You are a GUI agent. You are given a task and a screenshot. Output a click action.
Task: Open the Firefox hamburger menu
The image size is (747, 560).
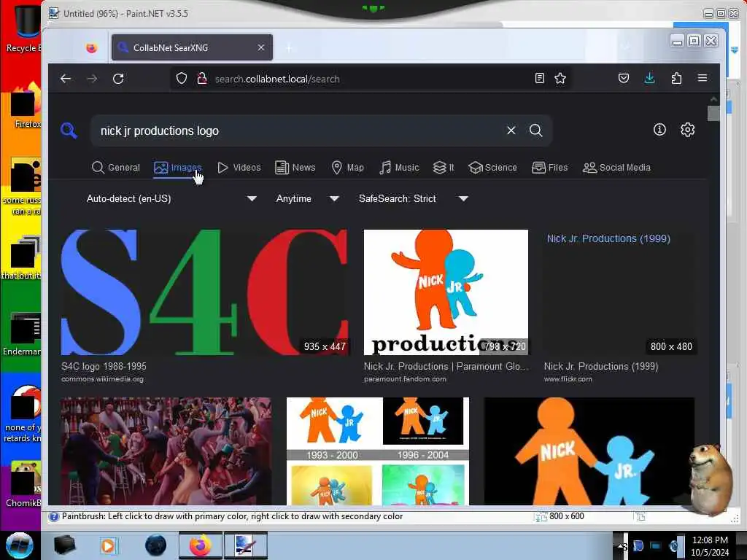703,78
